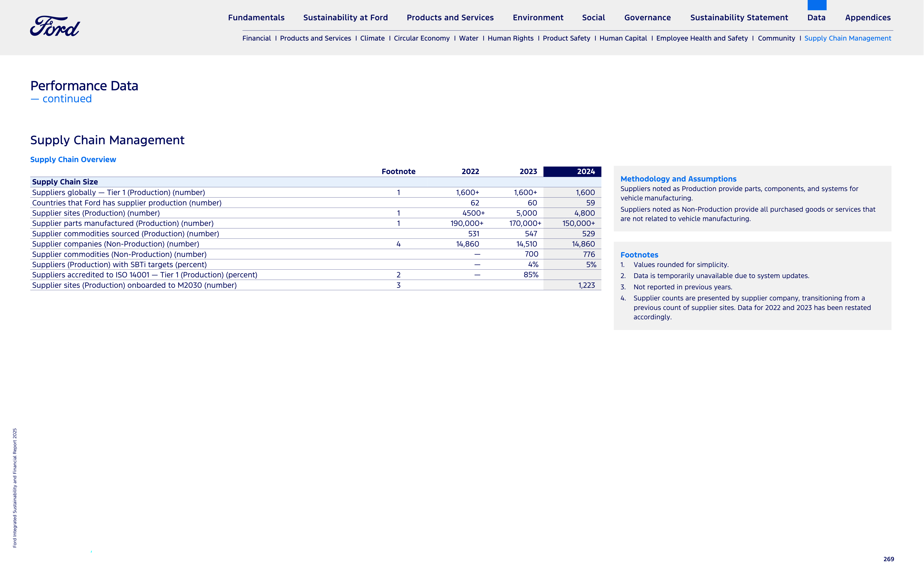Click the page number 269
924x578 pixels.
point(888,559)
